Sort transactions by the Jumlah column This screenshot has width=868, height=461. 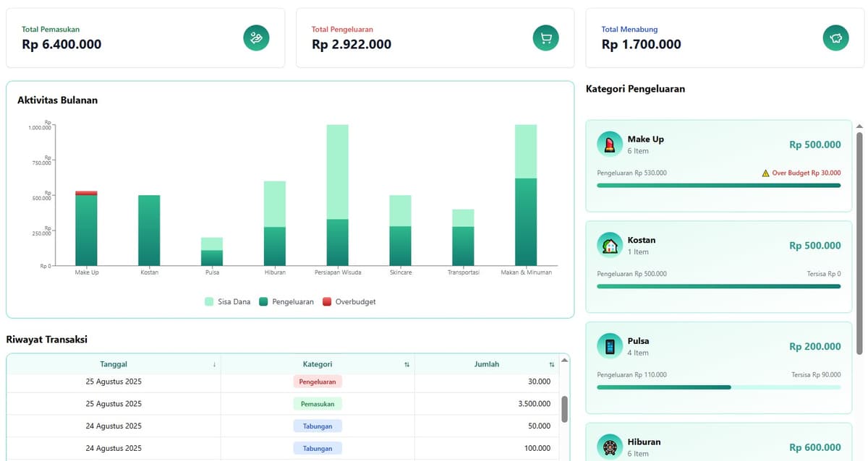(551, 364)
